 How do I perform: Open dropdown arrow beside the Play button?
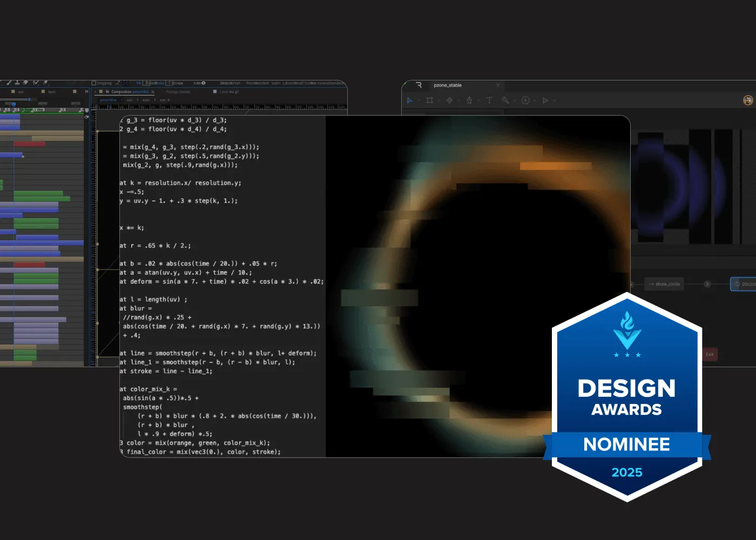coord(555,100)
